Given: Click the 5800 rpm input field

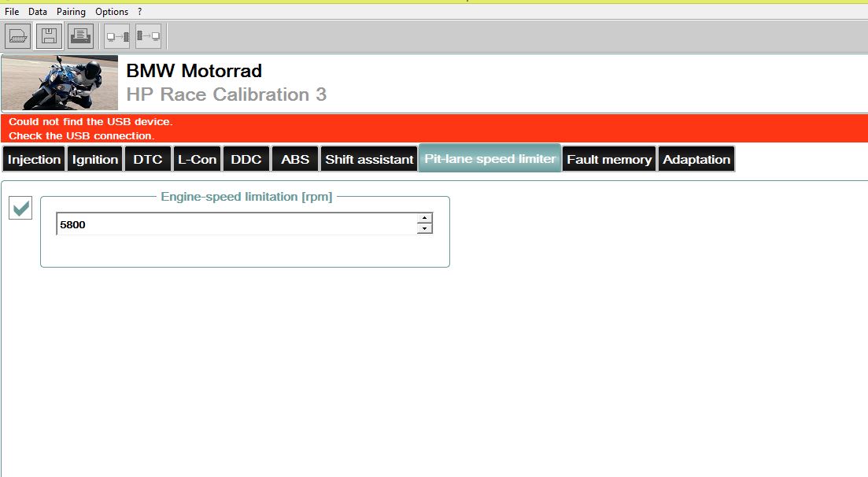Looking at the screenshot, I should click(x=236, y=224).
